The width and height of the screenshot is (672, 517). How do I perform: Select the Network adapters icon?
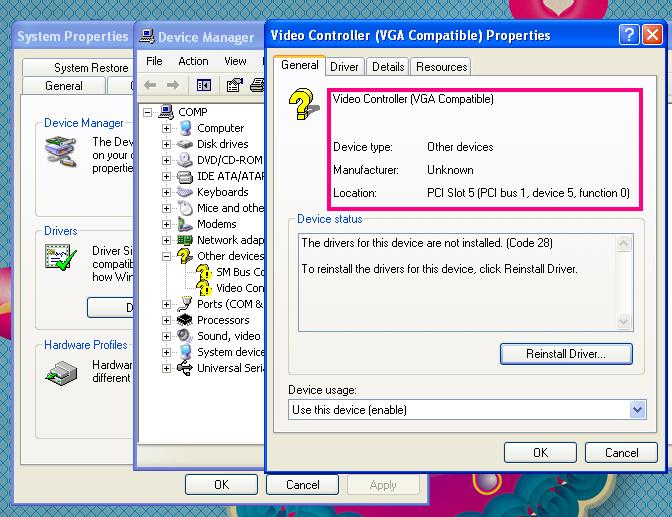coord(185,240)
